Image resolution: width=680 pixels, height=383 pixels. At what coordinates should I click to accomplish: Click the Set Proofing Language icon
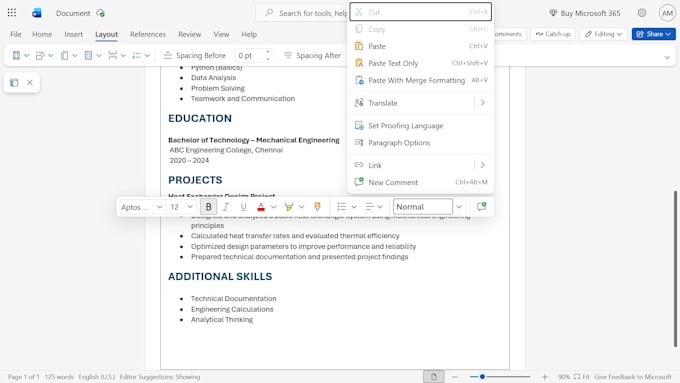point(359,126)
